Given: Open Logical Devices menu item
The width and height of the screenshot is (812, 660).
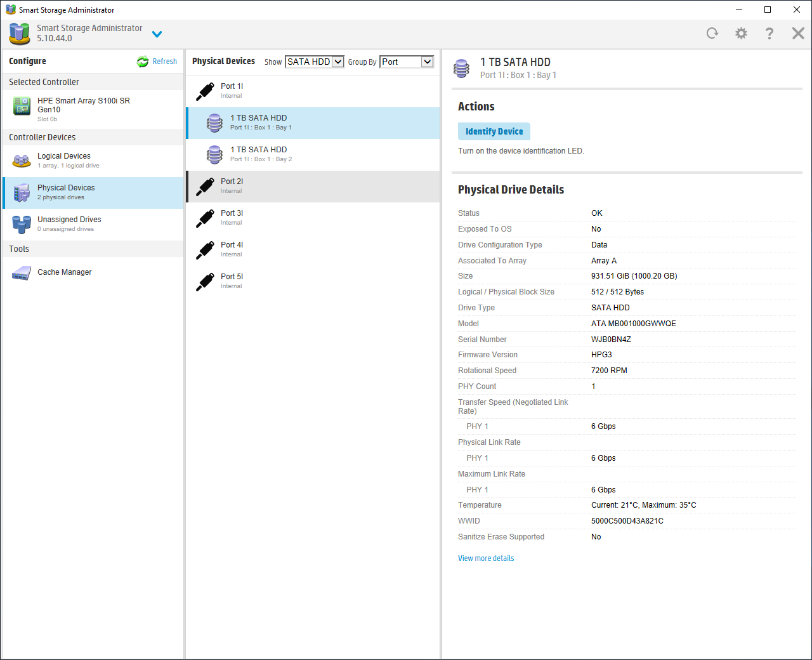Looking at the screenshot, I should pos(93,161).
